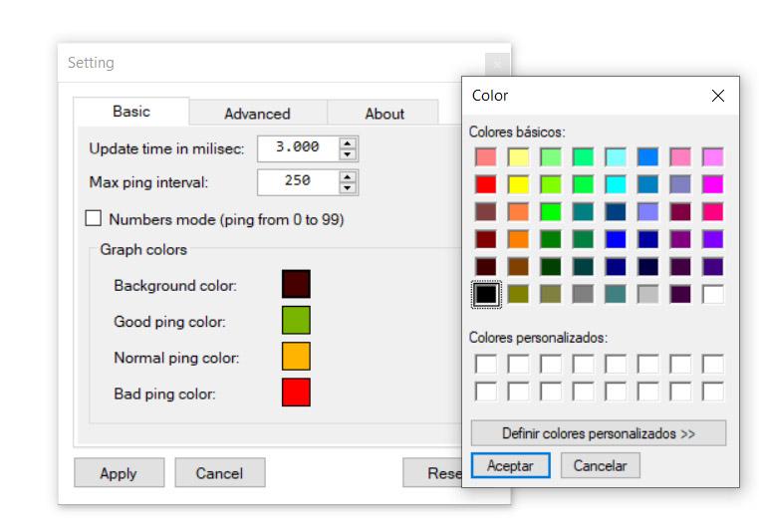The image size is (759, 532).
Task: Pick the Bad ping color swatch
Action: click(x=296, y=393)
